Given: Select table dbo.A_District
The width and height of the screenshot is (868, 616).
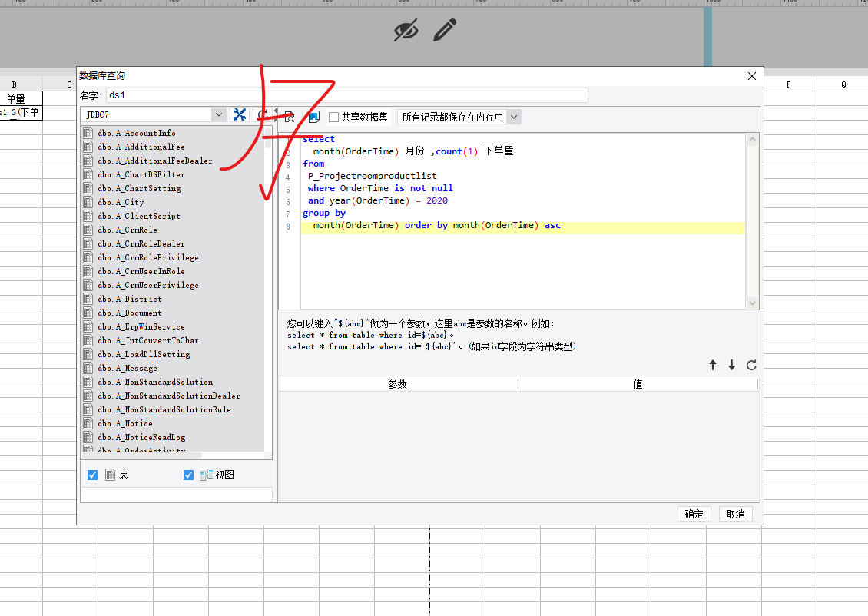Looking at the screenshot, I should (130, 299).
